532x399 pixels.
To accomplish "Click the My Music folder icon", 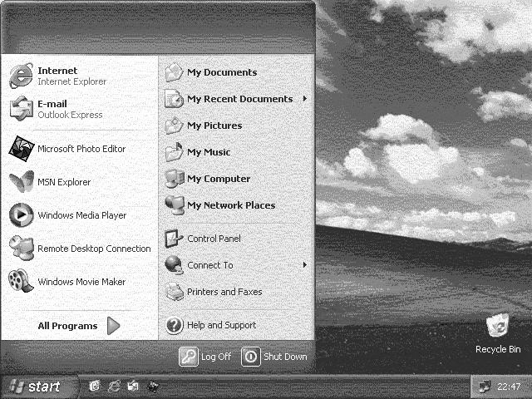I will 174,152.
